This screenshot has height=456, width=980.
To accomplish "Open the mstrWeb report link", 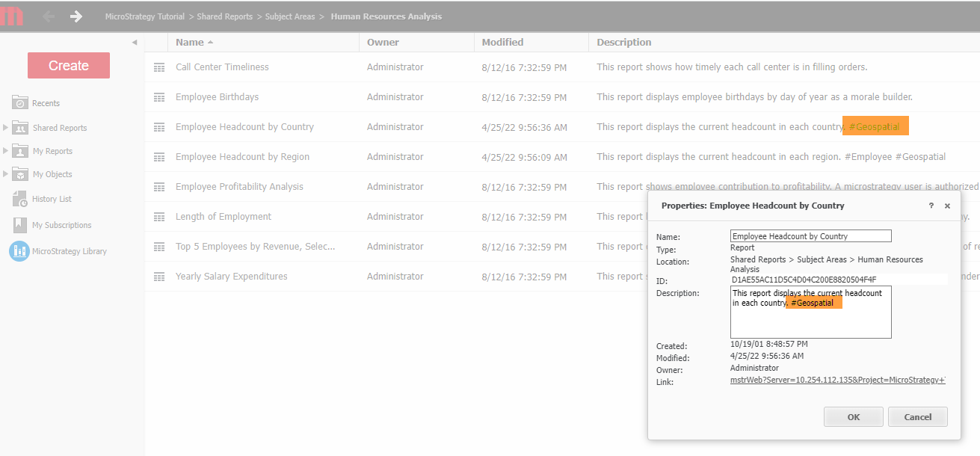I will click(x=836, y=381).
